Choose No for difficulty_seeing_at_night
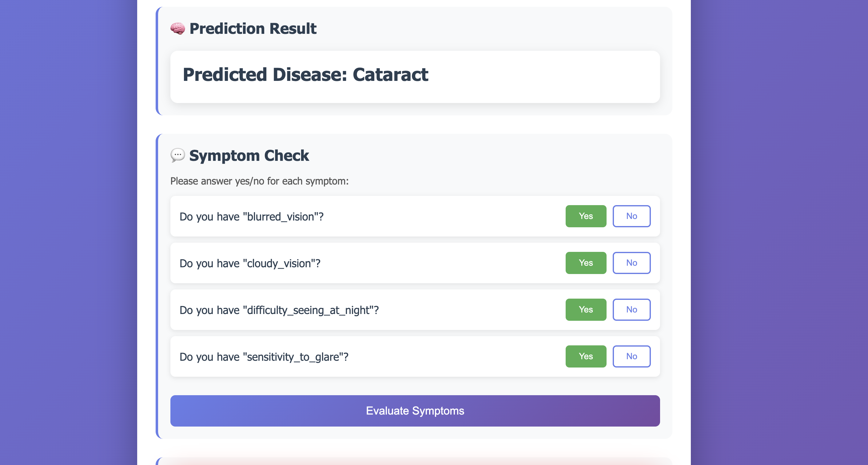The height and width of the screenshot is (465, 868). point(631,309)
